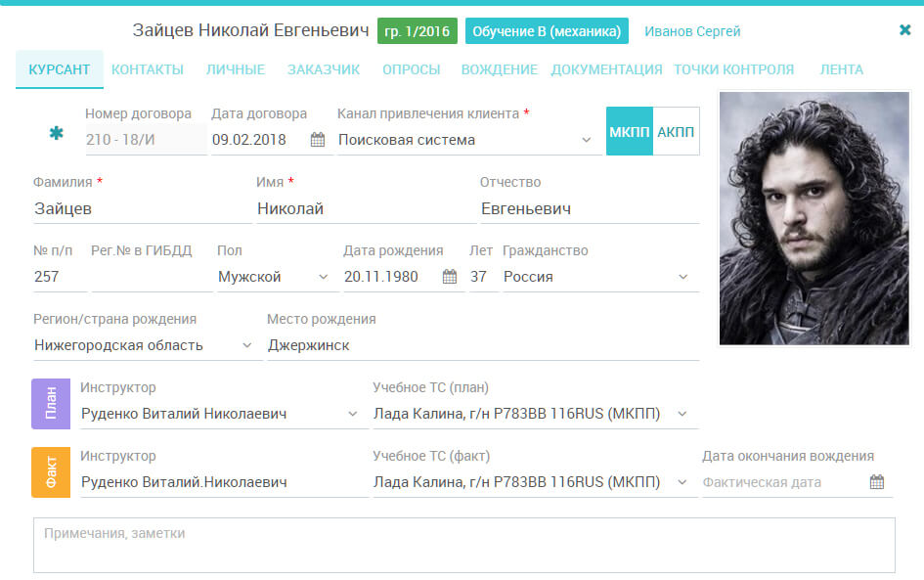
Task: Click the age field showing 37
Action: coord(483,277)
